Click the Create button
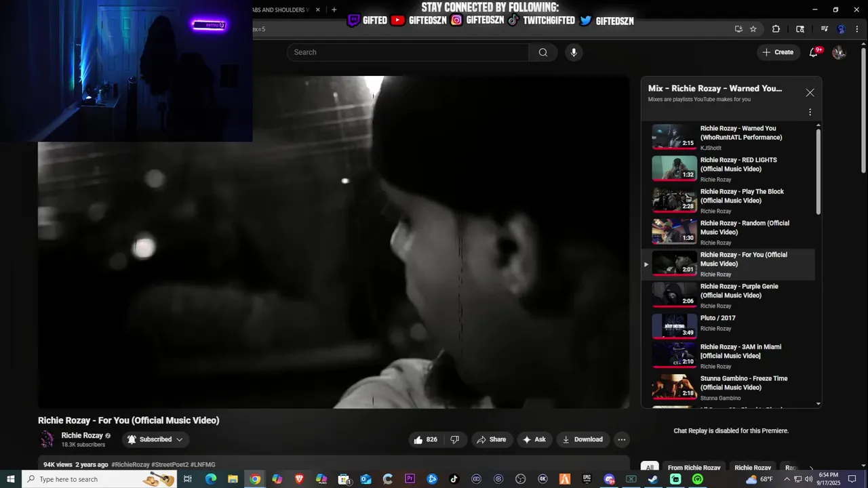868x488 pixels. (x=778, y=52)
